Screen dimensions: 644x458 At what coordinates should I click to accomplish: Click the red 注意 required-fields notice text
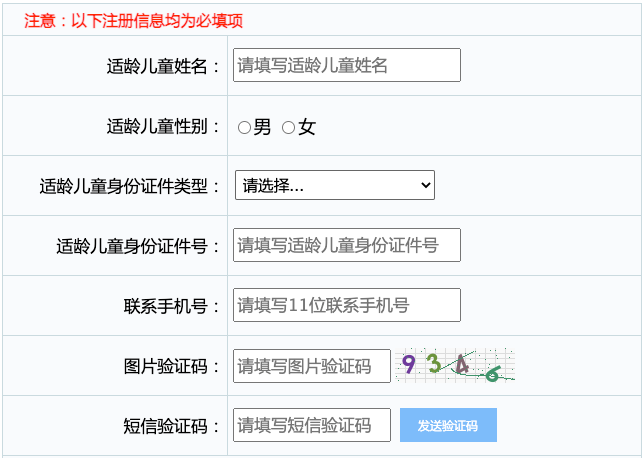[x=133, y=20]
